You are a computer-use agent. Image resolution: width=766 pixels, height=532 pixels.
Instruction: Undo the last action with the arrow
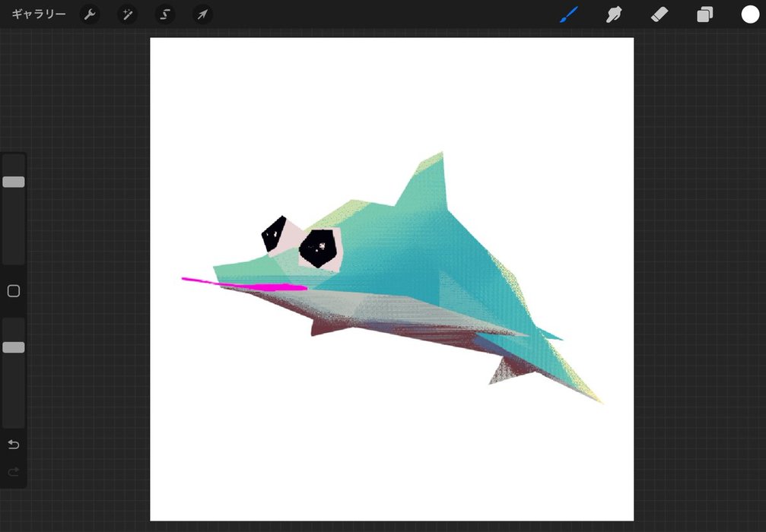click(13, 445)
